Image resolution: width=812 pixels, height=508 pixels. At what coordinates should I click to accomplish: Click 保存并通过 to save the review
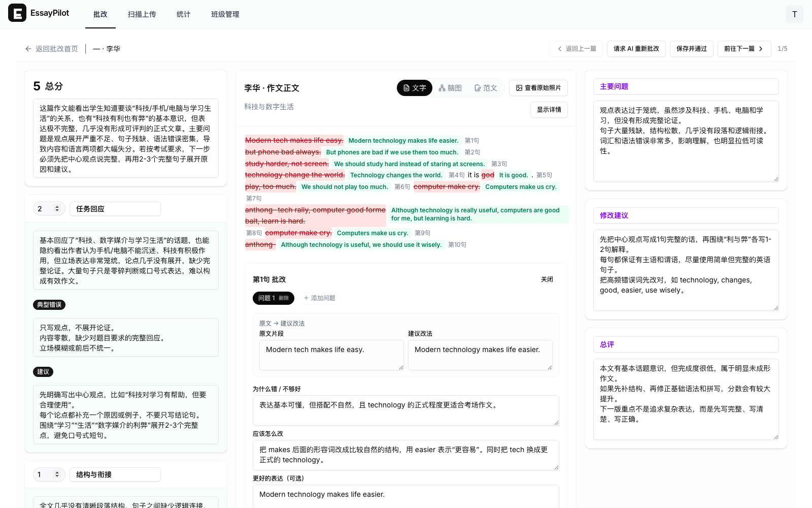click(x=691, y=48)
